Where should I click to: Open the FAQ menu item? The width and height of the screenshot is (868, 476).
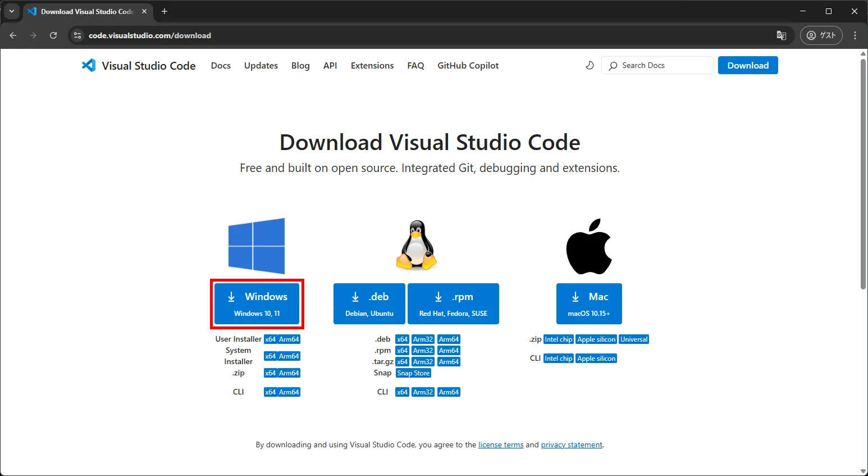(x=415, y=66)
